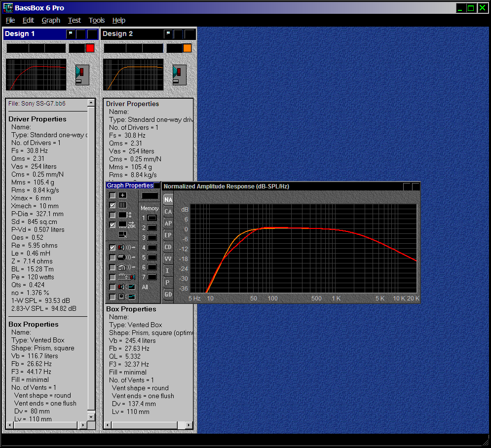Open the Design 1 speaker box icon
The height and width of the screenshot is (448, 491).
click(x=82, y=75)
